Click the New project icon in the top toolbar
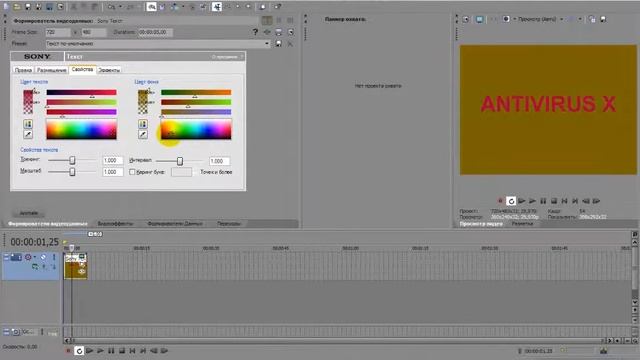The image size is (640, 360). [6, 7]
